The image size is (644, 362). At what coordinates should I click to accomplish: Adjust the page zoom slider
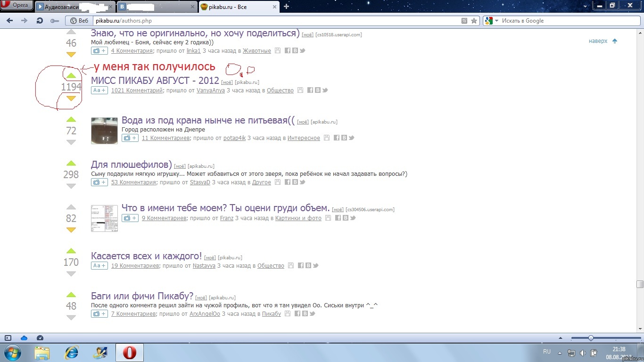(591, 338)
